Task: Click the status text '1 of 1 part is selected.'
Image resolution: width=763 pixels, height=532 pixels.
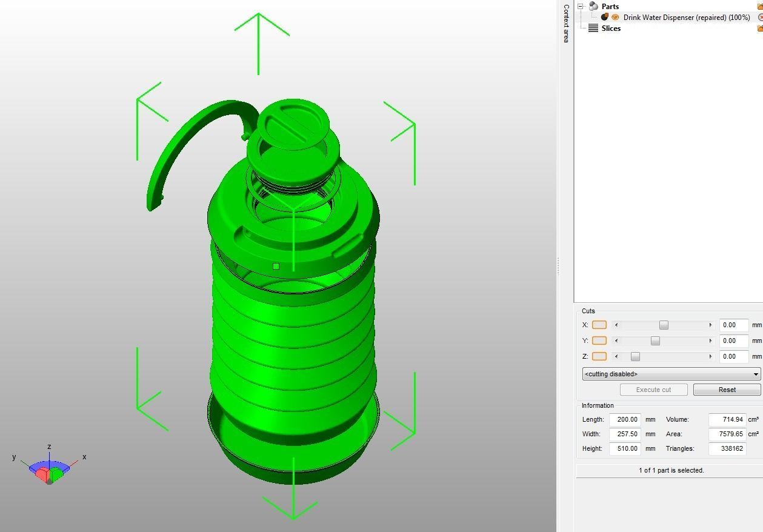Action: tap(671, 470)
